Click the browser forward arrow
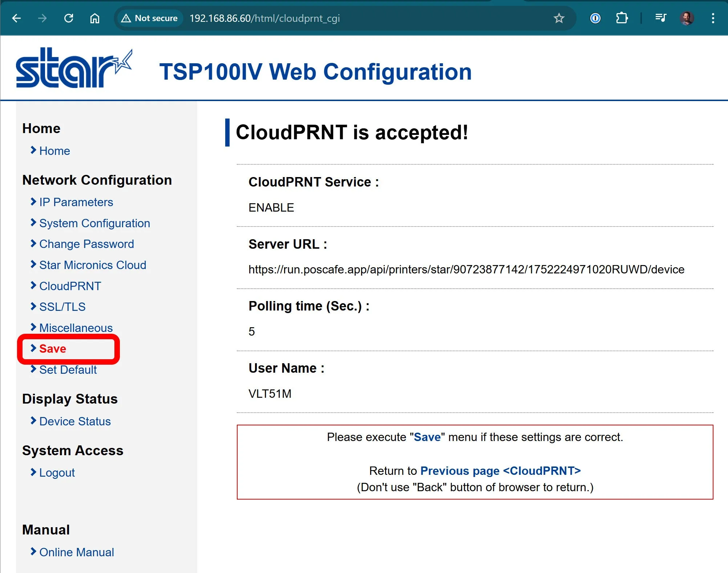728x573 pixels. [43, 18]
